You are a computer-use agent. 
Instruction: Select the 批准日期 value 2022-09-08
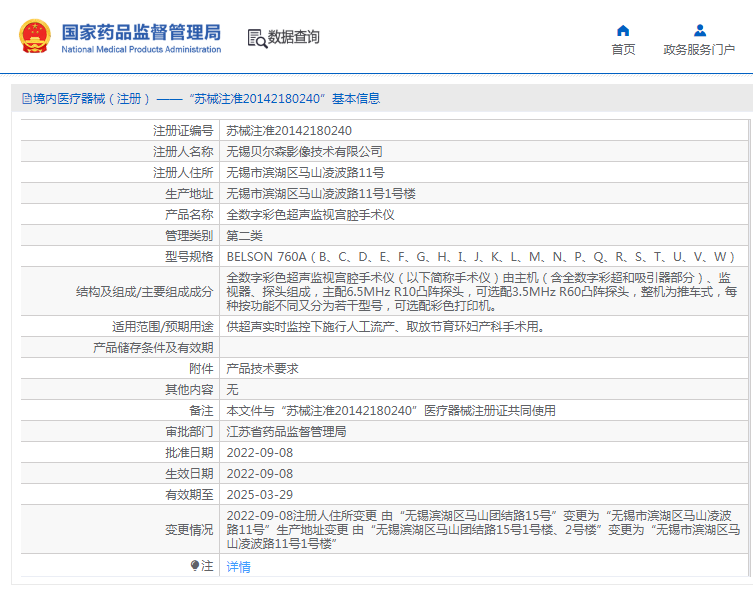pyautogui.click(x=260, y=453)
